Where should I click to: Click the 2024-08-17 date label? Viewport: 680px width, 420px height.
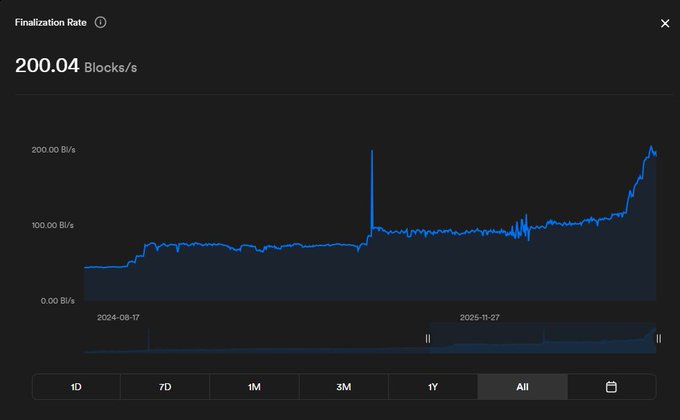[118, 318]
